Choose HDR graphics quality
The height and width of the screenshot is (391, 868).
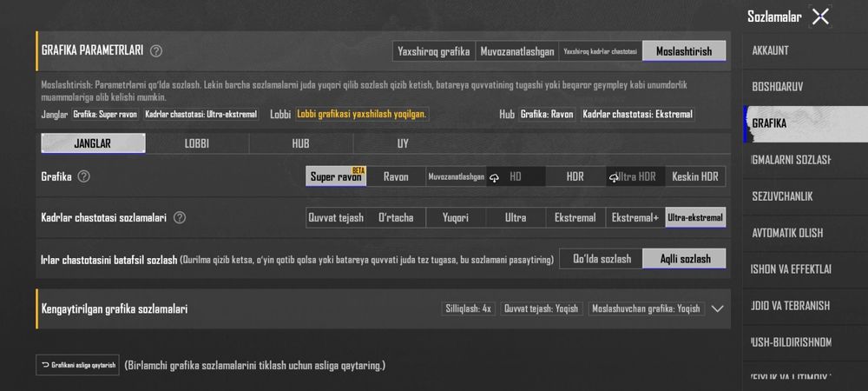point(575,176)
